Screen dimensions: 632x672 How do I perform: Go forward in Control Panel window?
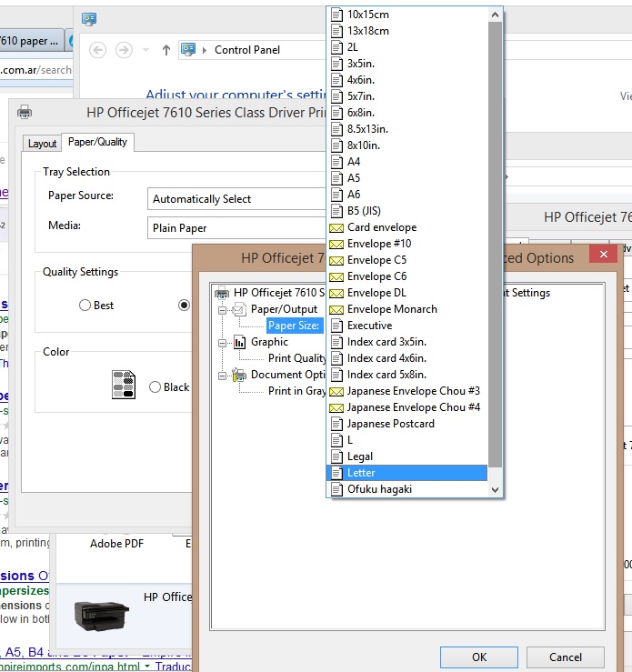point(124,50)
